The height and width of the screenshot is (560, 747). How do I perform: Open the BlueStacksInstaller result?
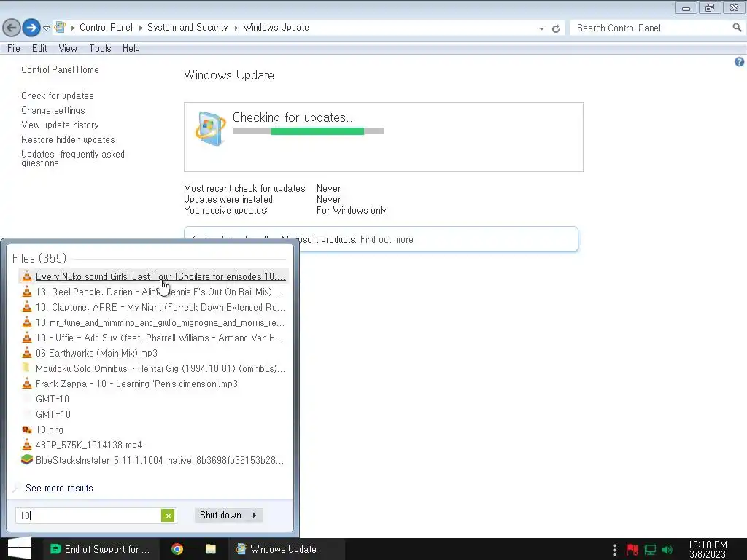[152, 460]
